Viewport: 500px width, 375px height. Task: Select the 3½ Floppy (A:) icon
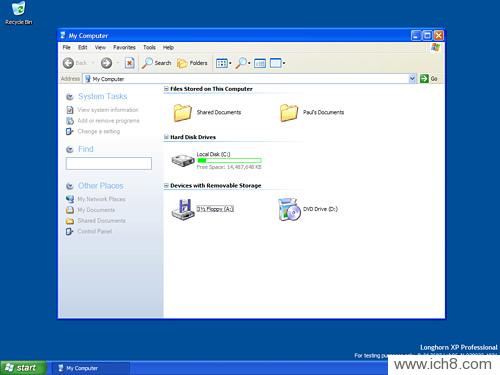point(183,209)
